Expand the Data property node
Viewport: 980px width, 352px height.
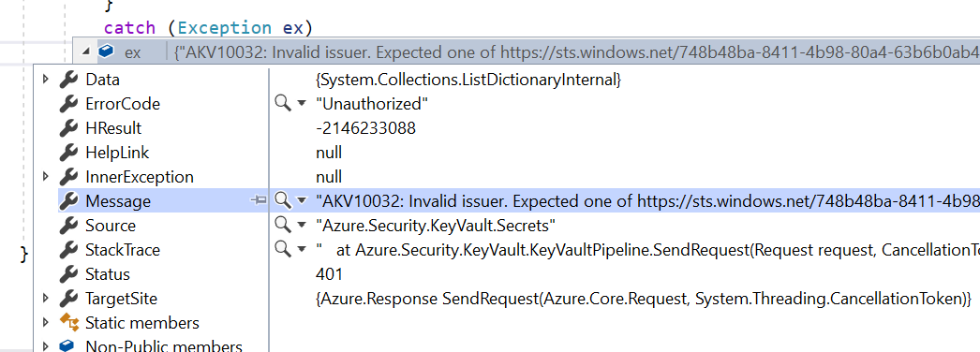44,80
